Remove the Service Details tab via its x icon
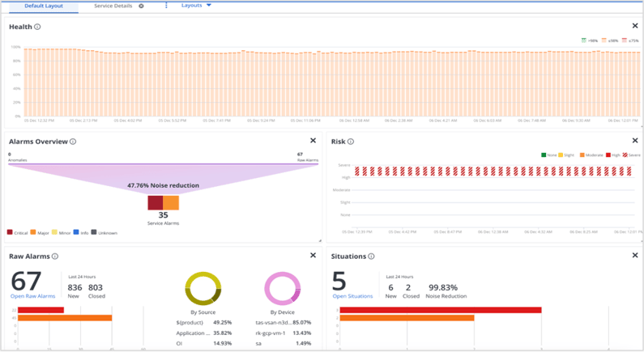 141,6
